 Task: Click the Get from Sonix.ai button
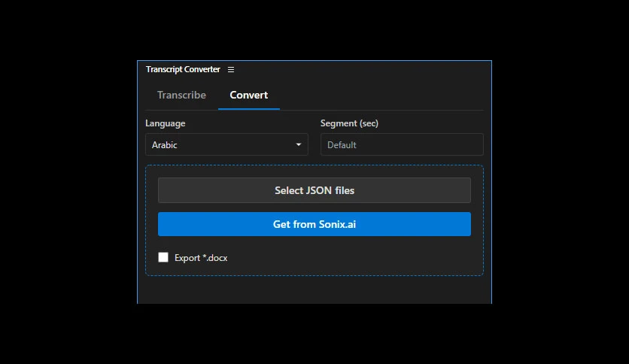[314, 224]
